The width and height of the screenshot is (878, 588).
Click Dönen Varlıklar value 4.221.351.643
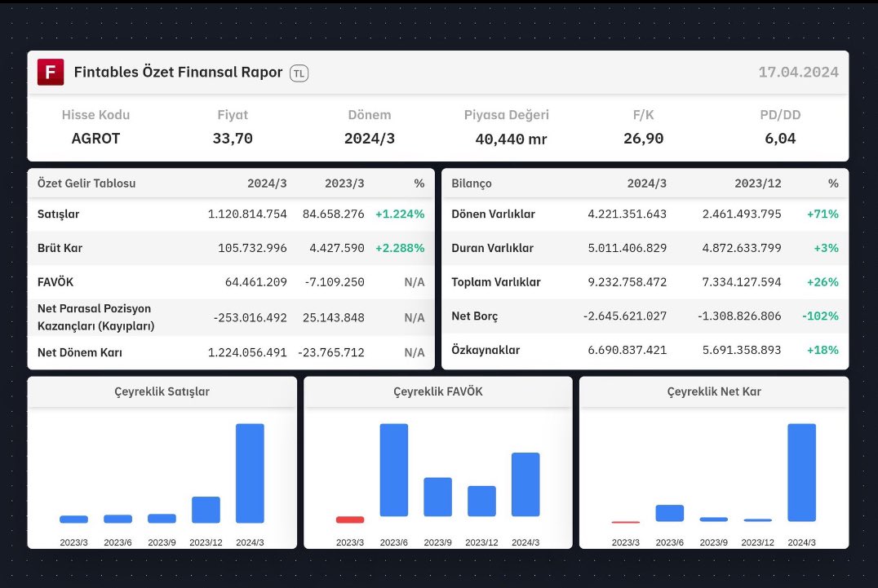(627, 214)
